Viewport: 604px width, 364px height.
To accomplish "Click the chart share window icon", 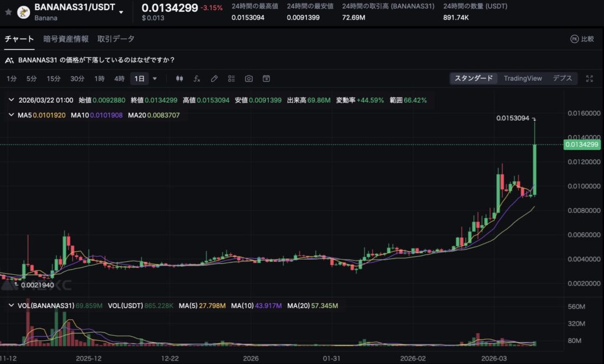I will coord(266,78).
